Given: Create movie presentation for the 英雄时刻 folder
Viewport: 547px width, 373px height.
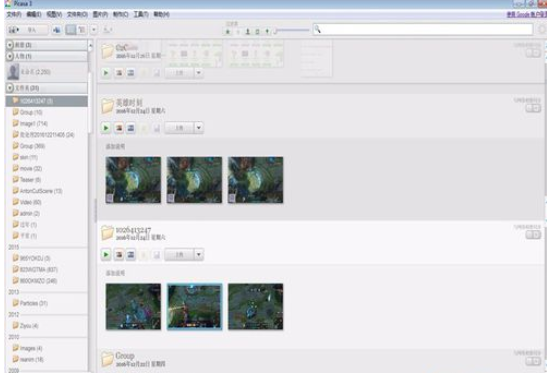Looking at the screenshot, I should pos(131,128).
